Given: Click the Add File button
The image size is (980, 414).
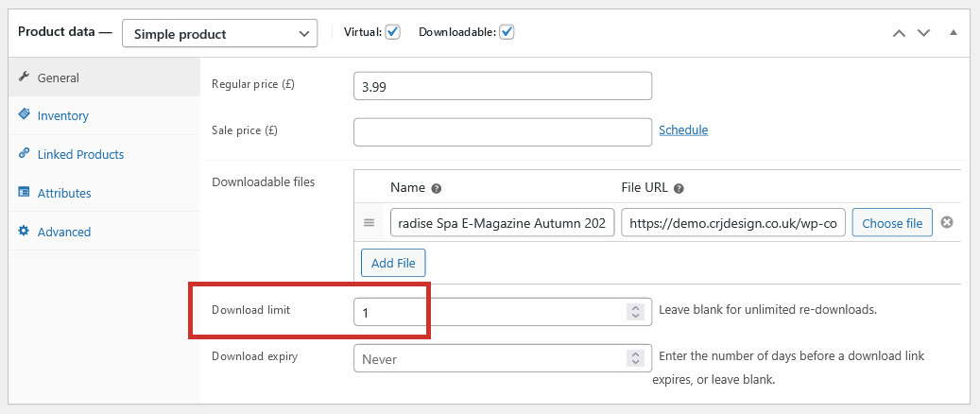Looking at the screenshot, I should pyautogui.click(x=393, y=263).
